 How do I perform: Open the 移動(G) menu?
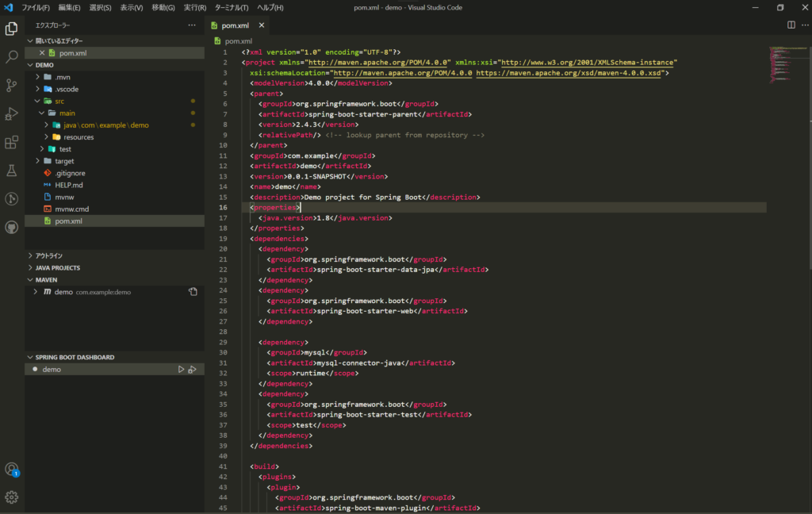(x=163, y=8)
